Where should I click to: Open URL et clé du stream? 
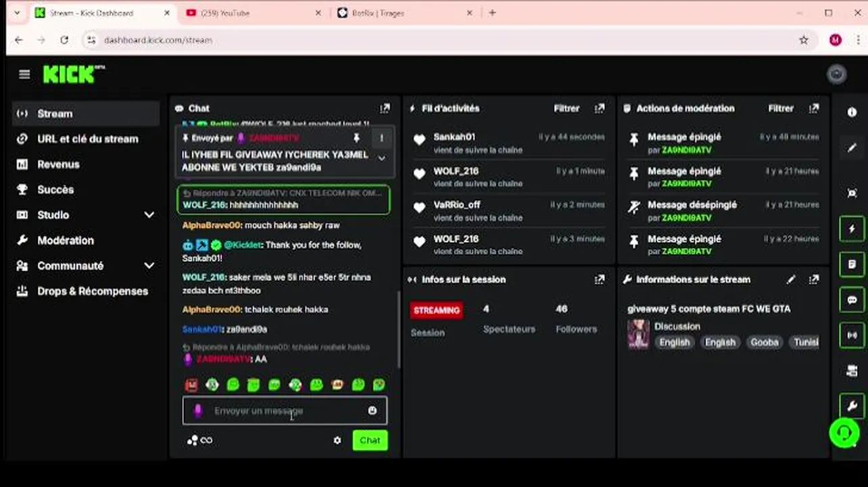tap(86, 139)
